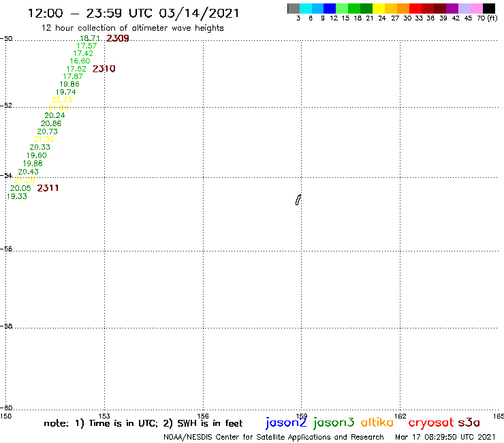
Task: Click the 17.42 wave height reading
Action: pos(83,53)
